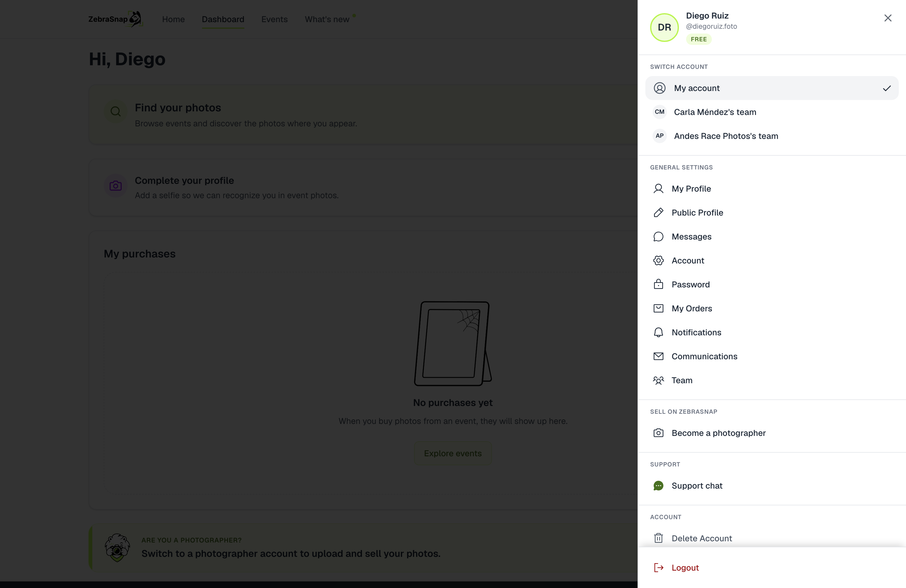Click the Explore events button

click(x=453, y=453)
